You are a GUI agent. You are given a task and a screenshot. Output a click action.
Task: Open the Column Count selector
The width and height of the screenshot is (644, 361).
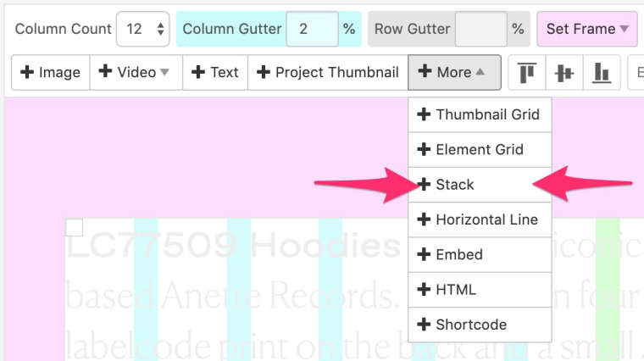142,29
